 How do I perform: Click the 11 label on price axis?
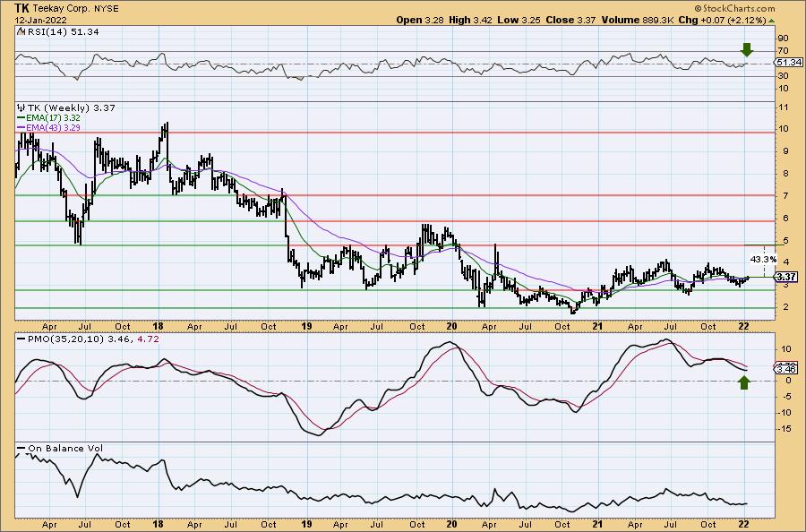coord(783,108)
